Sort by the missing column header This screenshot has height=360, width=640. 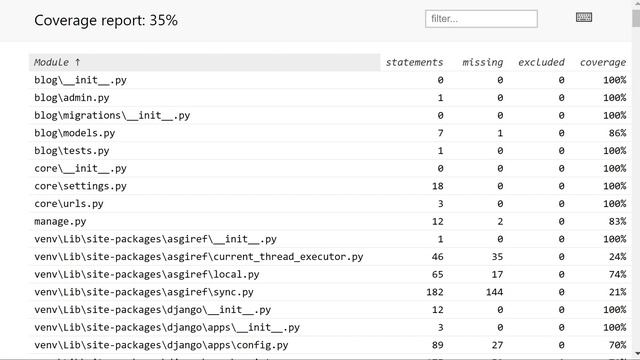pyautogui.click(x=482, y=62)
